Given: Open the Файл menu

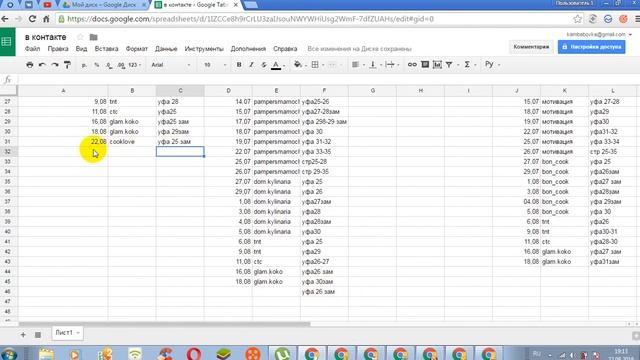Looking at the screenshot, I should coord(32,49).
